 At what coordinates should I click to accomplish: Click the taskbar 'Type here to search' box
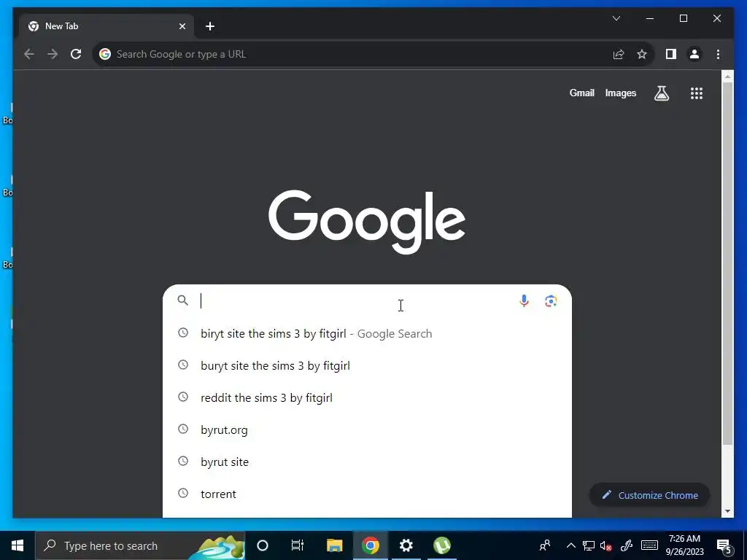point(140,545)
